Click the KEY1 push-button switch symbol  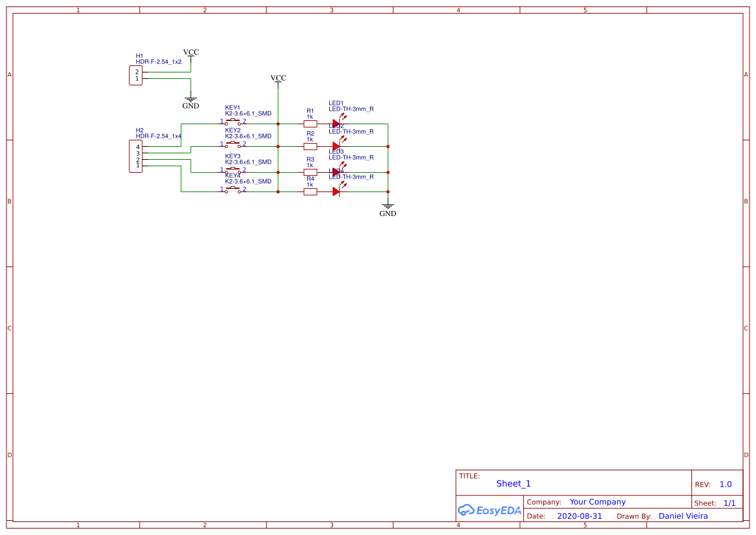tap(233, 122)
